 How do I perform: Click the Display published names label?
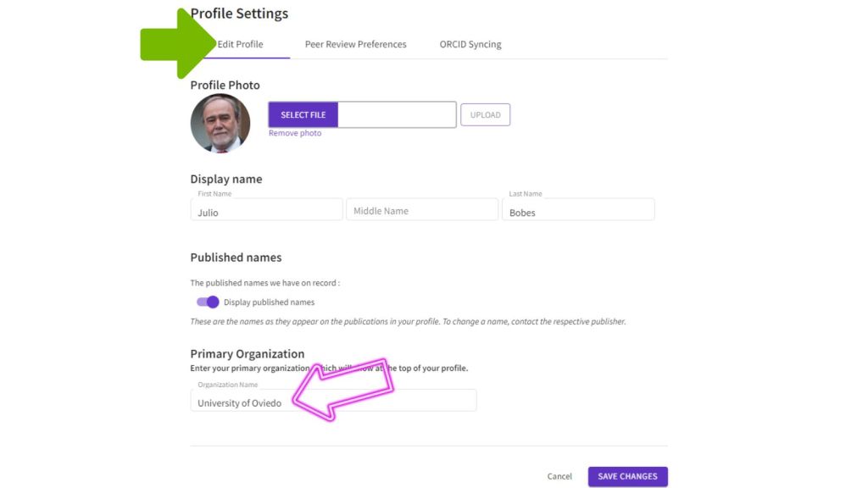(269, 302)
